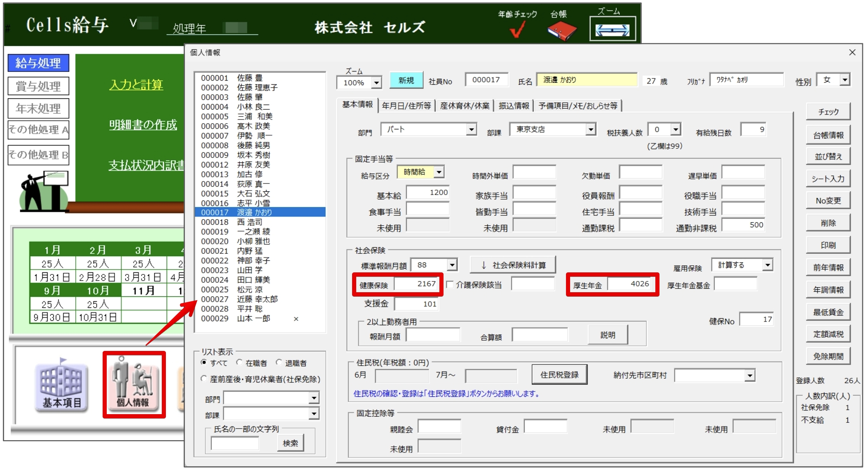
Task: Switch to the 年月日/住所等 tab
Action: click(406, 106)
